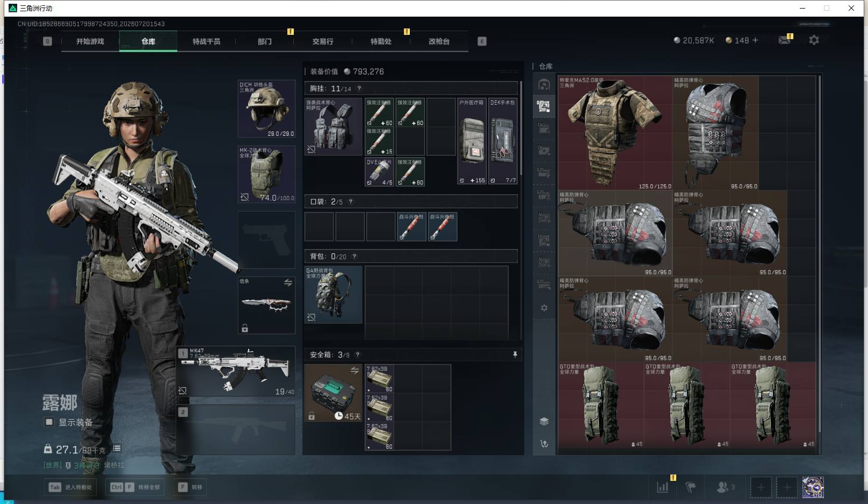This screenshot has height=504, width=868.
Task: Select the MK47 primary weapon slot
Action: [236, 371]
